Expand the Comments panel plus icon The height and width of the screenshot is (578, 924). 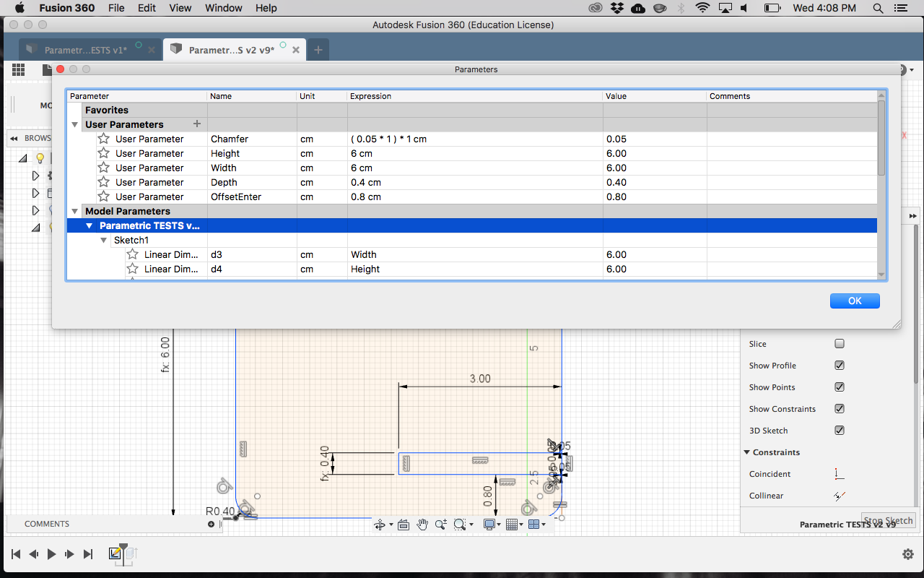point(211,524)
